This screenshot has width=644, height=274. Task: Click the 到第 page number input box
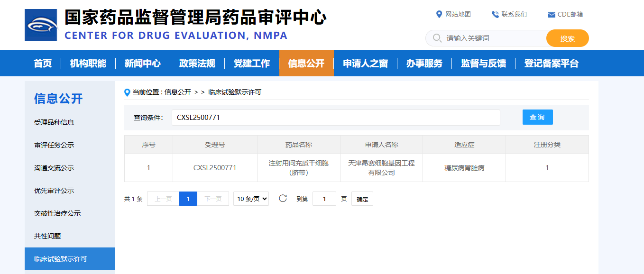point(324,199)
